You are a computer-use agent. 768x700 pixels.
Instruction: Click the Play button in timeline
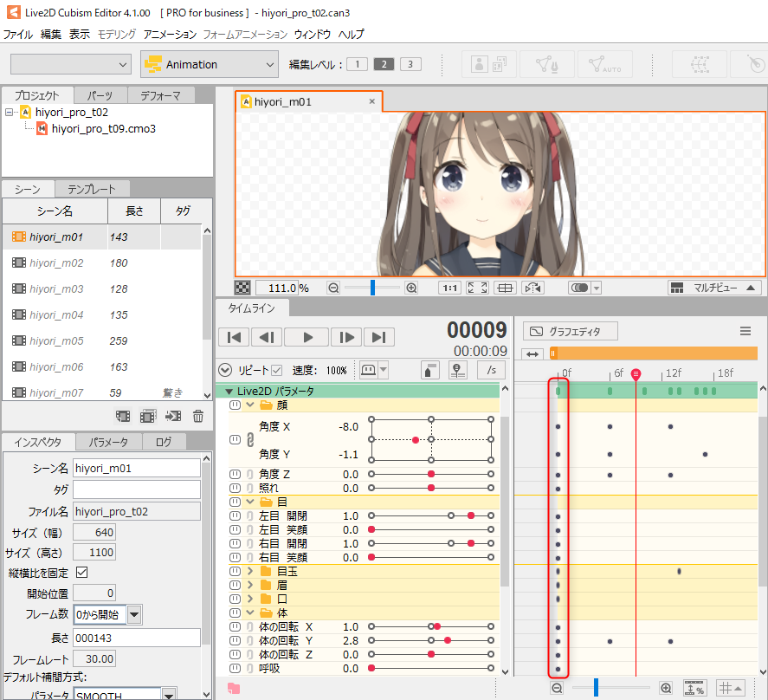pyautogui.click(x=306, y=337)
